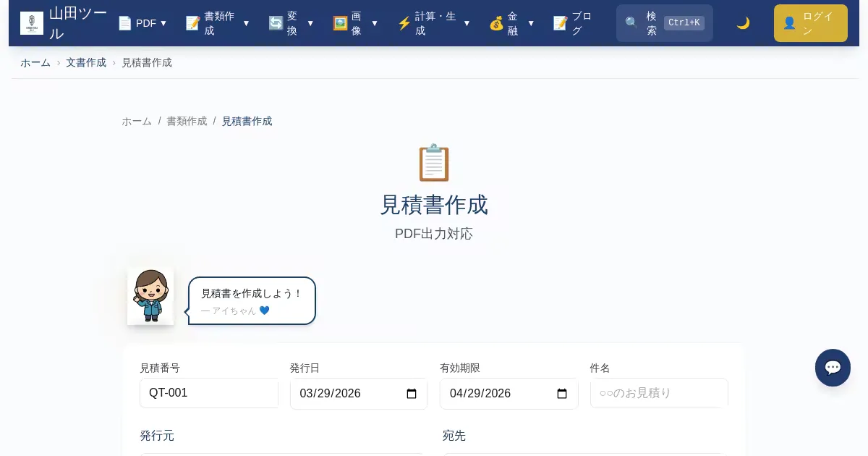Click the アイちゃん mascot avatar

(150, 296)
